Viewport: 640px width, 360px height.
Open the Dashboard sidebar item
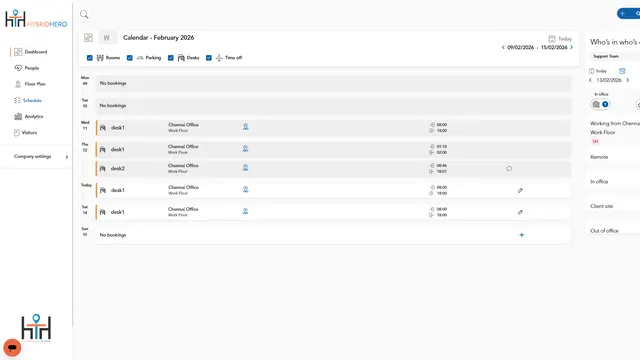[x=31, y=52]
